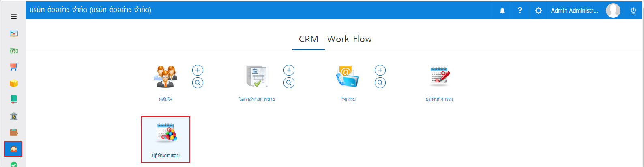Add new record beside ผู้สนใจ

point(197,70)
